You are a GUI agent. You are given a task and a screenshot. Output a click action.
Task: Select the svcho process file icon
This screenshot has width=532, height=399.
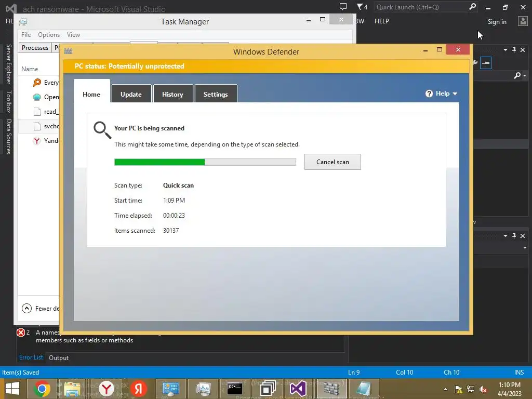tap(37, 126)
